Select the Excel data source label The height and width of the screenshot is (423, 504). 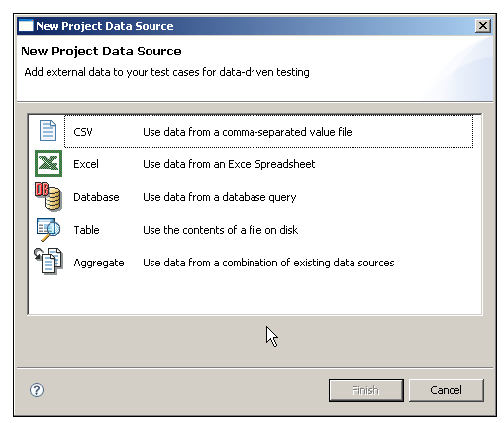[86, 164]
